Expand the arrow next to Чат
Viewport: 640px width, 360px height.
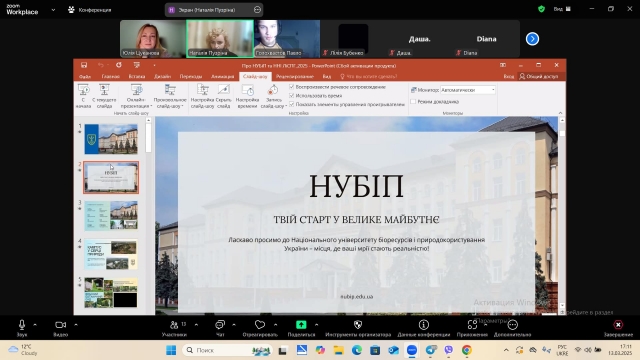click(x=234, y=325)
